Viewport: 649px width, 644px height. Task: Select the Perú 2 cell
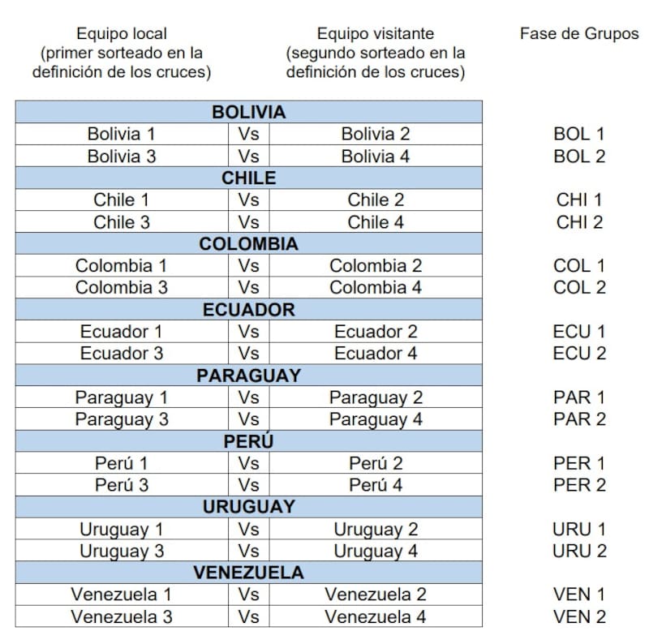click(x=376, y=463)
